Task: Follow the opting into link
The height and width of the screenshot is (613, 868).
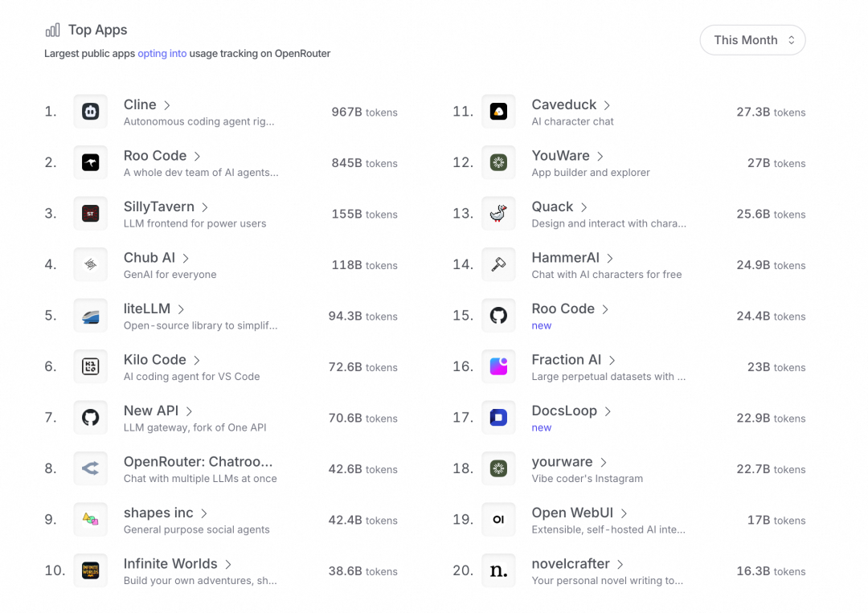Action: click(162, 54)
